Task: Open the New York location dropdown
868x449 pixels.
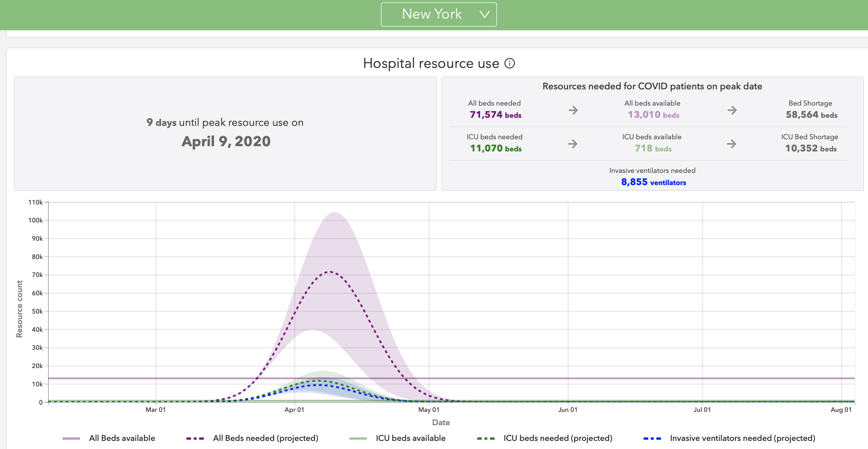Action: [432, 14]
